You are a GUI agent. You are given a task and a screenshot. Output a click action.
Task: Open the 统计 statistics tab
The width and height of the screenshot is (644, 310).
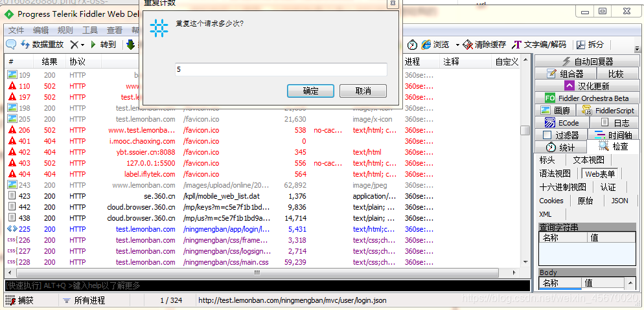pos(560,147)
